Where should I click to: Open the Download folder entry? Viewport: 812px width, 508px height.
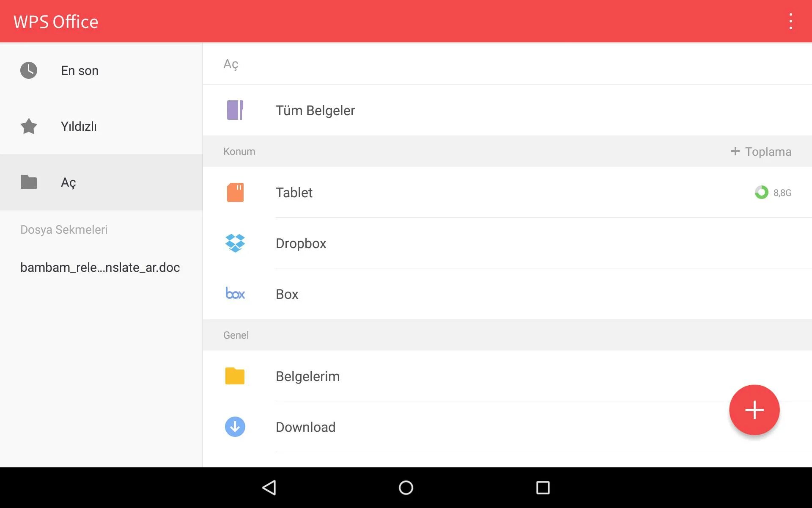pos(305,427)
